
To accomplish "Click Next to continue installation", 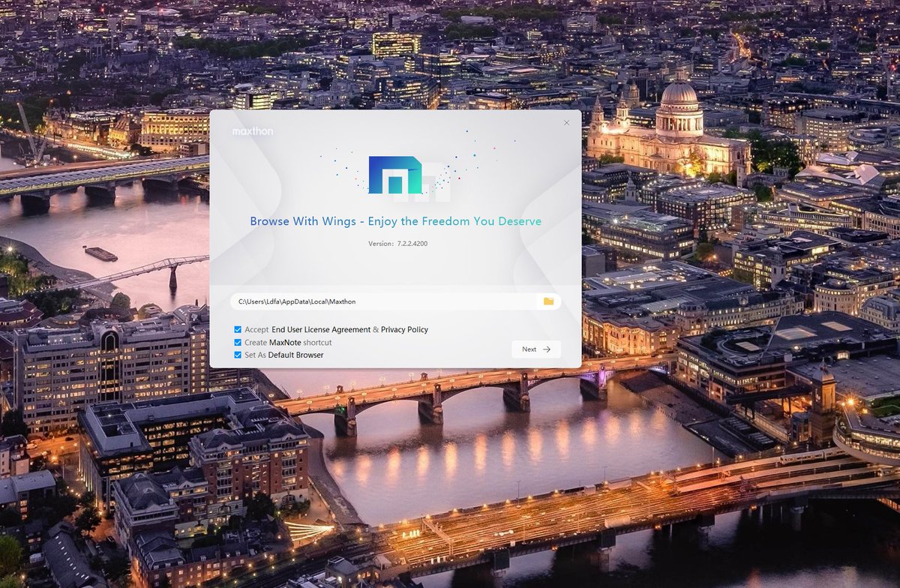I will point(536,349).
